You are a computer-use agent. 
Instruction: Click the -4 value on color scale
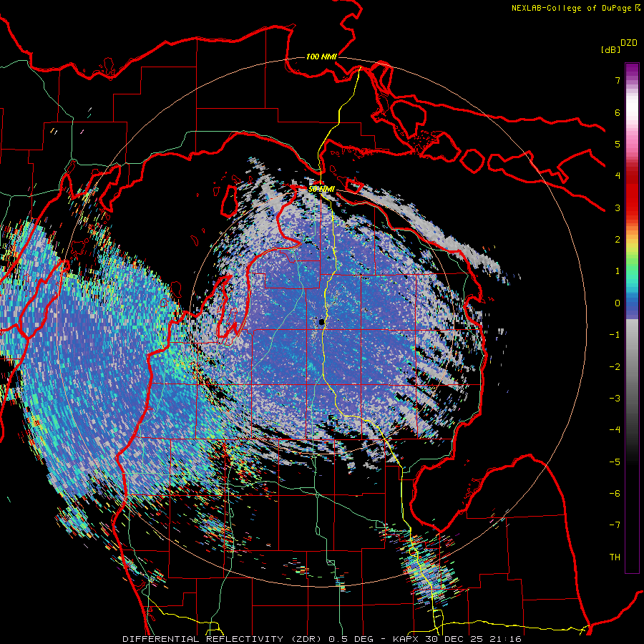click(x=615, y=430)
